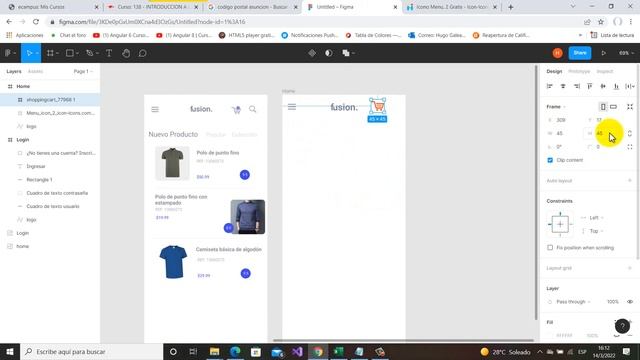Click Resize to fit icon
This screenshot has height=360, width=640.
tap(630, 107)
